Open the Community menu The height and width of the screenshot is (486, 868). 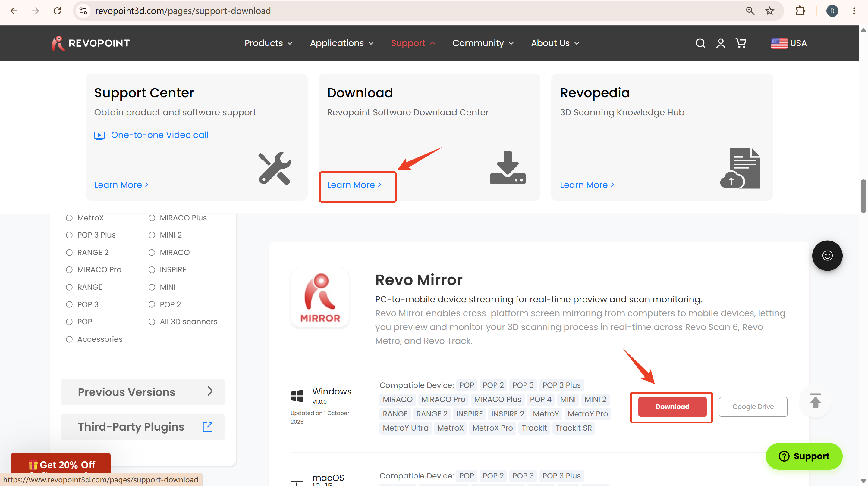pyautogui.click(x=483, y=43)
